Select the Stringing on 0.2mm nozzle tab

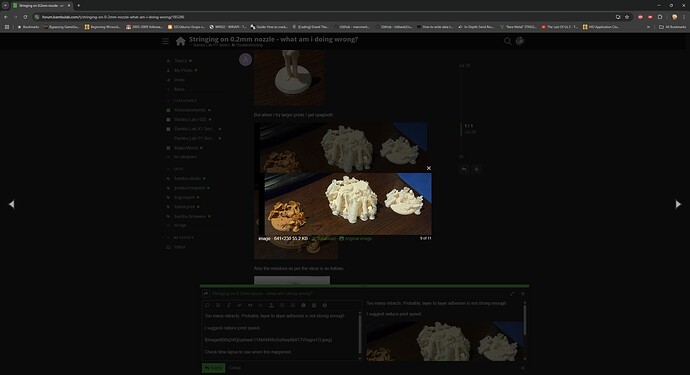coord(41,6)
